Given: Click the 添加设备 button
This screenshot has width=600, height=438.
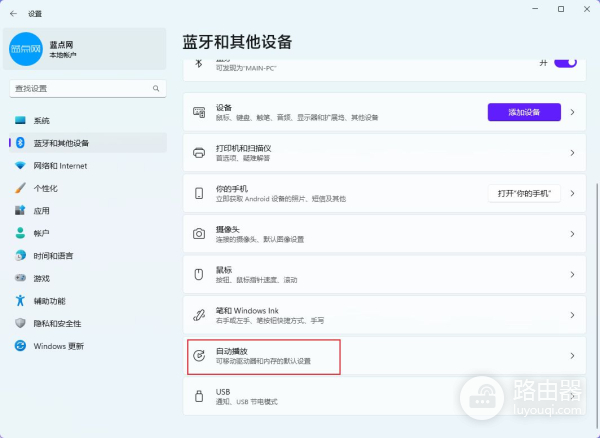Looking at the screenshot, I should (524, 112).
